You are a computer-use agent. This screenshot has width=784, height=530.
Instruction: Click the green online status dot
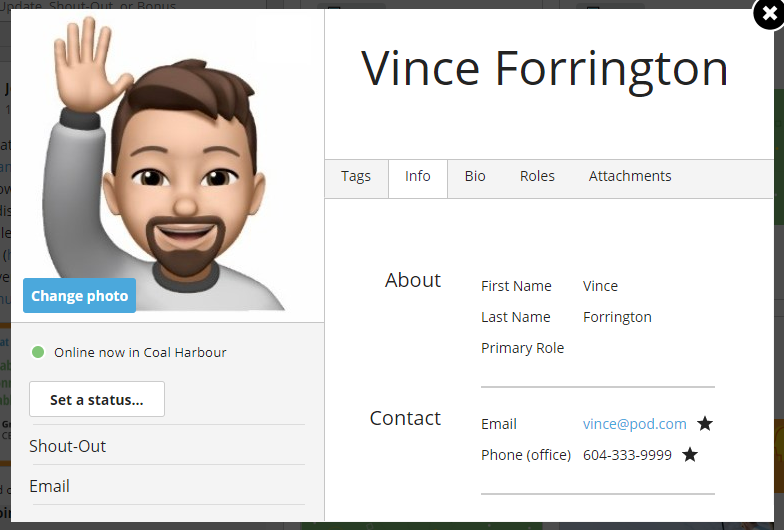(x=38, y=352)
